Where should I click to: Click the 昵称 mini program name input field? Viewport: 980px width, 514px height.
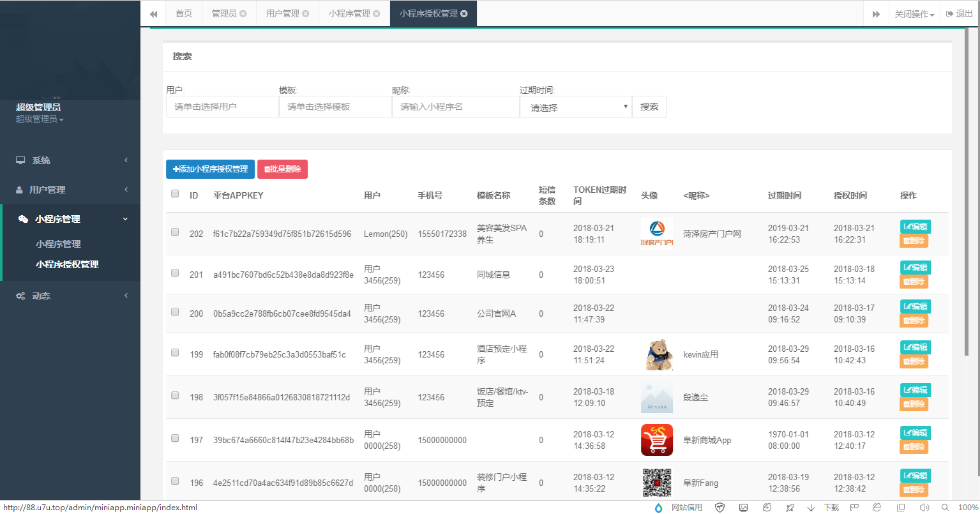455,107
